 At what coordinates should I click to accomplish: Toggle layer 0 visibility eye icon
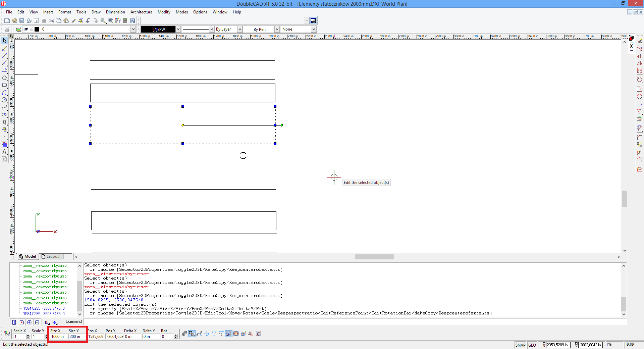[26, 29]
